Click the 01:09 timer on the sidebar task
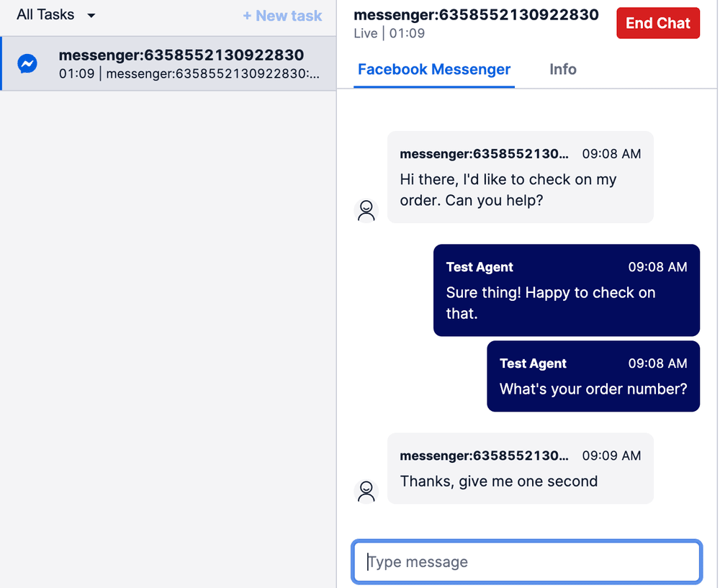Viewport: 720px width, 588px height. [x=70, y=74]
